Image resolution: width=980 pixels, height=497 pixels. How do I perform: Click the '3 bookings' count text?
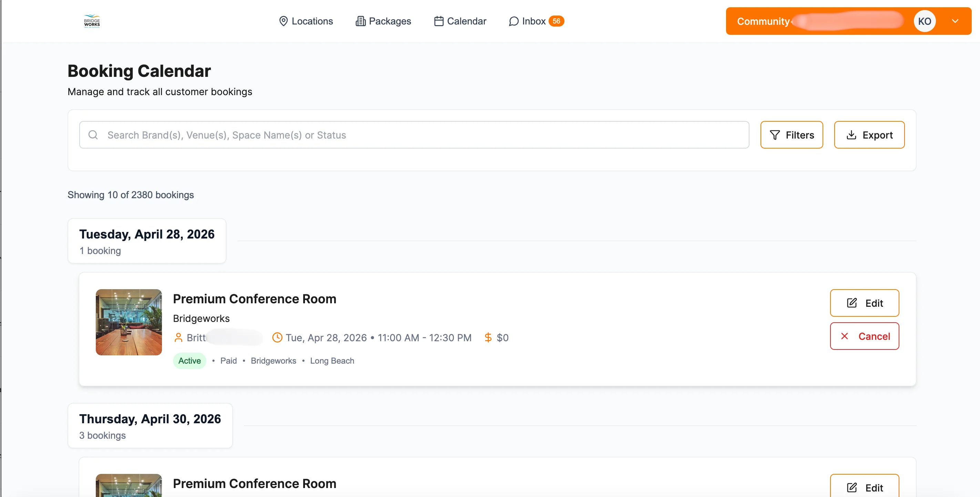click(102, 436)
